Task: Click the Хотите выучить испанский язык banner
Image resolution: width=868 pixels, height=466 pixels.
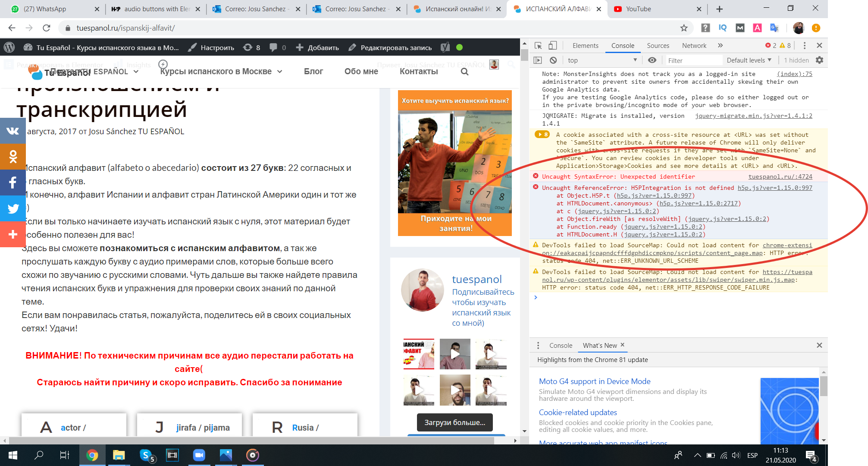Action: click(x=454, y=163)
